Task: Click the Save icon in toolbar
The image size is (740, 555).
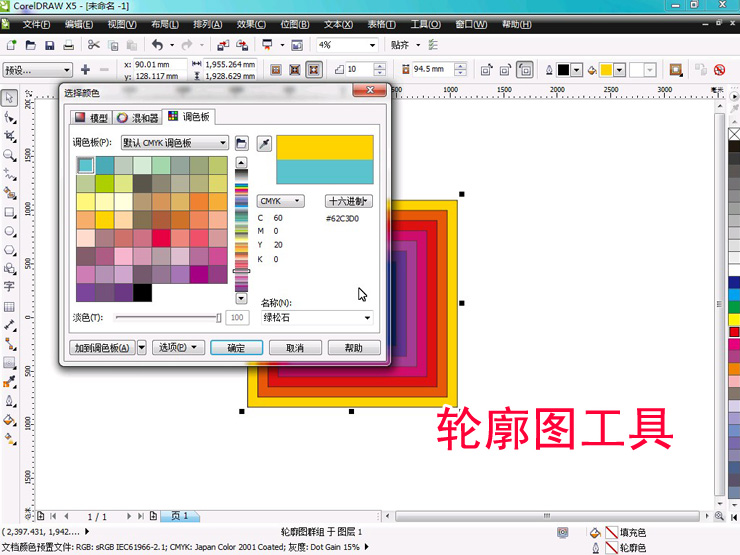Action: click(49, 45)
